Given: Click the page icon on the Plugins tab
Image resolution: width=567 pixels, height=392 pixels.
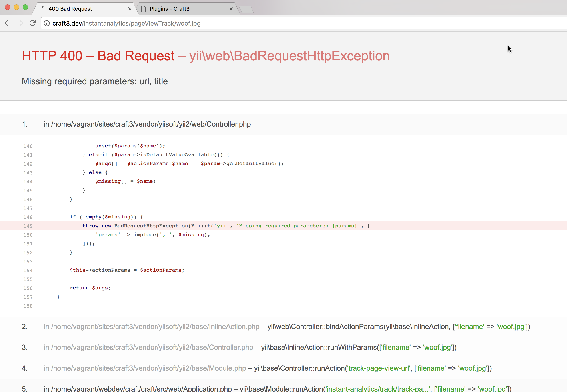Looking at the screenshot, I should point(144,9).
